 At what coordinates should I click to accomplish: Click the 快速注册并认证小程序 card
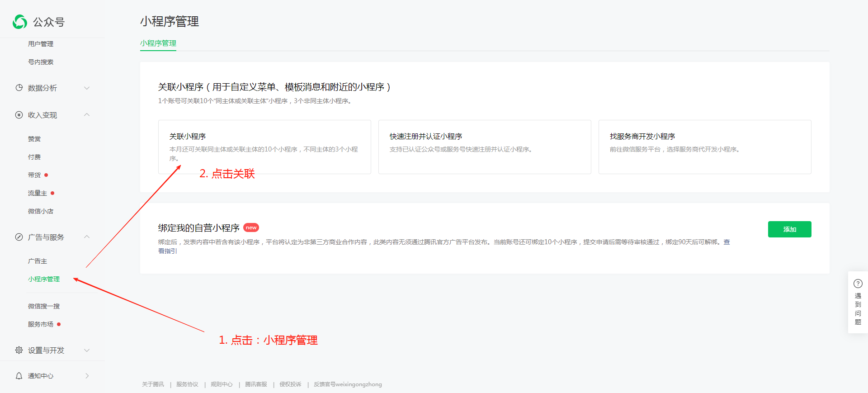[485, 147]
